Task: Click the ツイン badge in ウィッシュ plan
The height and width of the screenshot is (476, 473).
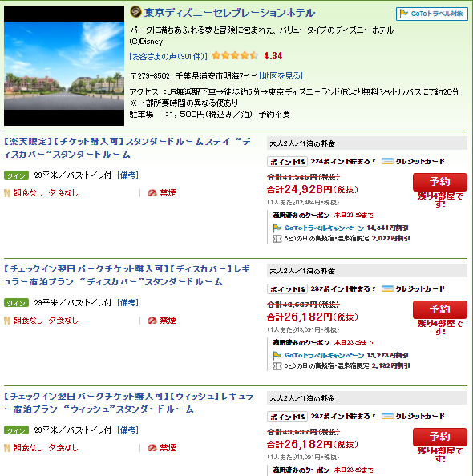Action: coord(16,430)
